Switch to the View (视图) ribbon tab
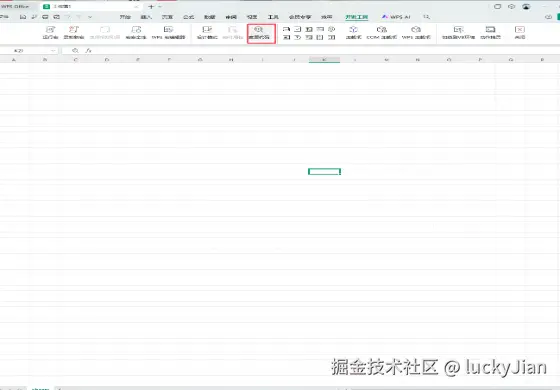The width and height of the screenshot is (560, 390). 252,17
